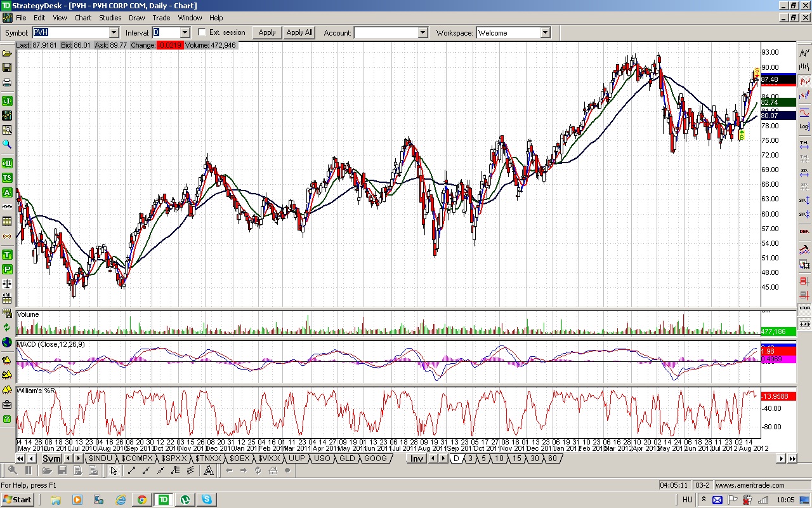Click the magnifying glass icon in left toolbar
Viewport: 812px width, 508px height.
(x=7, y=145)
